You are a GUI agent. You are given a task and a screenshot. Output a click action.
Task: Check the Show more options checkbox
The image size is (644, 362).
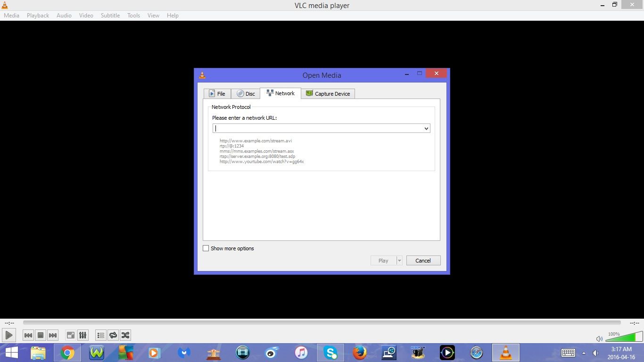[206, 248]
